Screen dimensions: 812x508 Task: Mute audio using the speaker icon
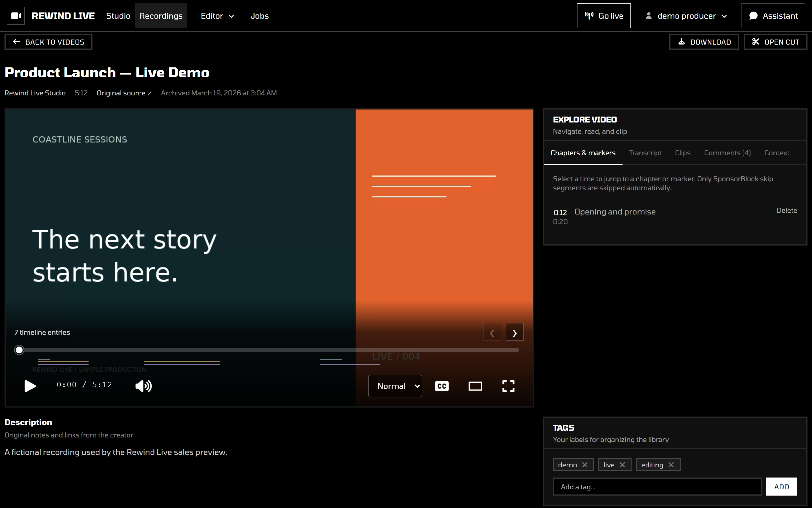[144, 386]
